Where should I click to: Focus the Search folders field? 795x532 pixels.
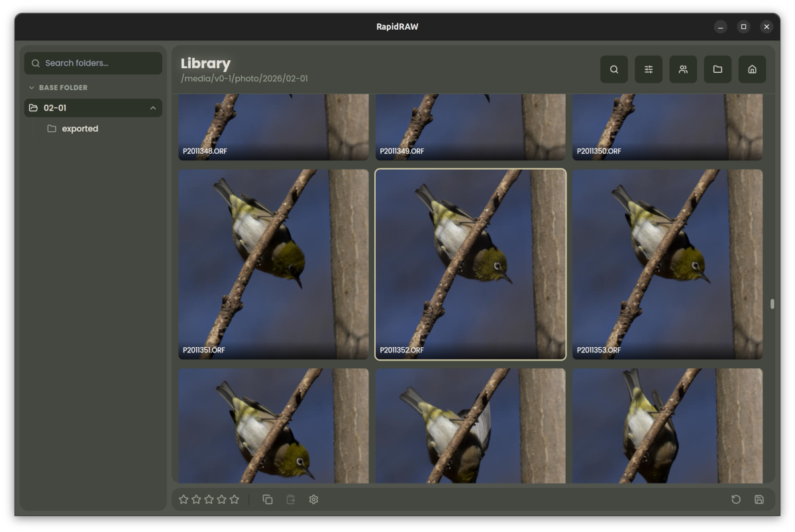93,63
